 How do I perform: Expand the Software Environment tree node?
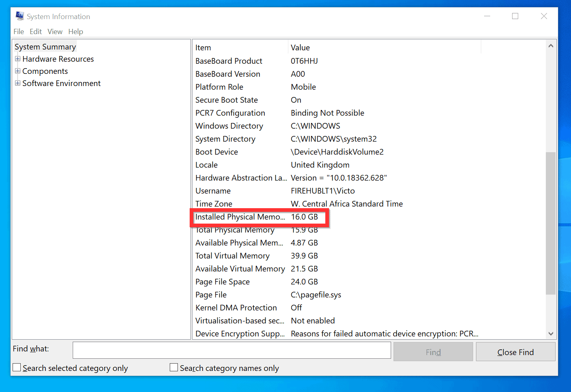(17, 83)
